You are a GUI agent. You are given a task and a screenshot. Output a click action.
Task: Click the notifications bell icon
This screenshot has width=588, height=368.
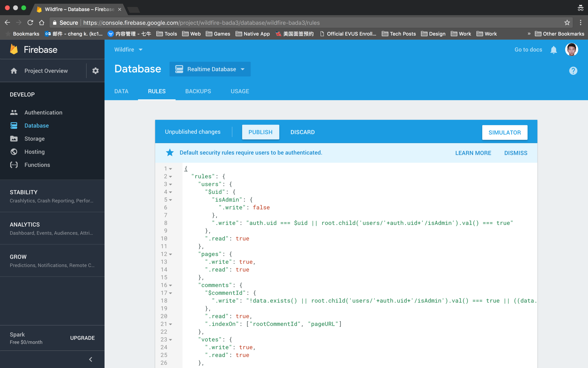(x=553, y=50)
